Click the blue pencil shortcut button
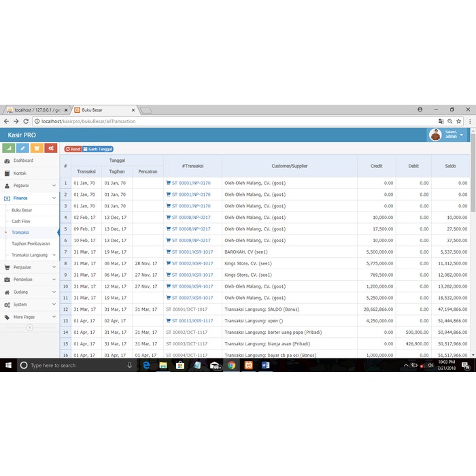 tap(22, 148)
